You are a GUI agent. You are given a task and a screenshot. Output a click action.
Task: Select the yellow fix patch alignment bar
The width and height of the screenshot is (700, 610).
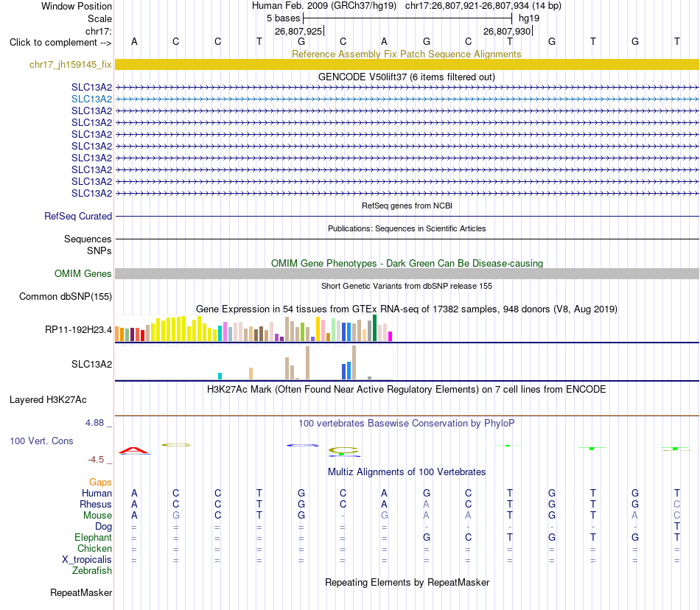pyautogui.click(x=407, y=64)
